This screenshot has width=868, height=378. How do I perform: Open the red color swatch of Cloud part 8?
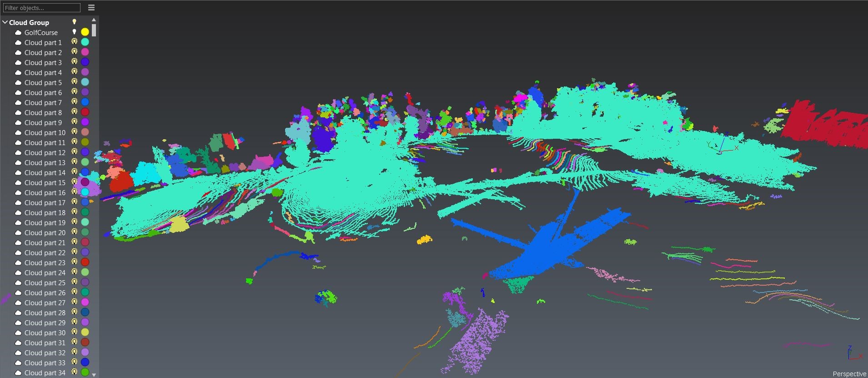(x=85, y=112)
